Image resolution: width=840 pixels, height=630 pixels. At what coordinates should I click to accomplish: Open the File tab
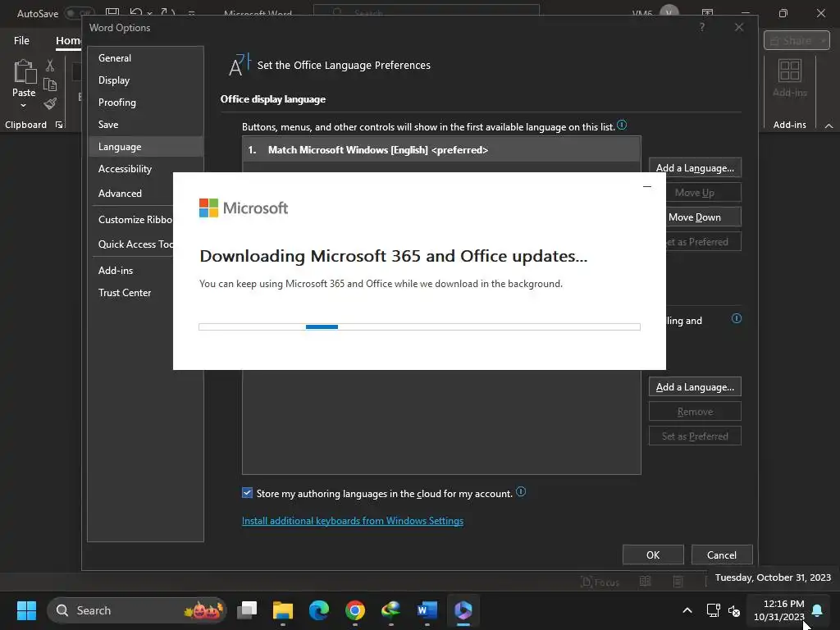click(21, 41)
